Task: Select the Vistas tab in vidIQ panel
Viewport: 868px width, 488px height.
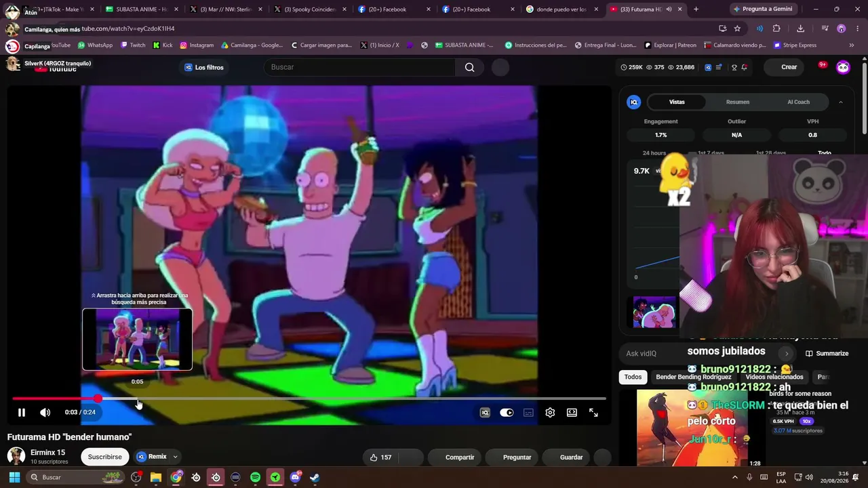Action: click(x=677, y=102)
